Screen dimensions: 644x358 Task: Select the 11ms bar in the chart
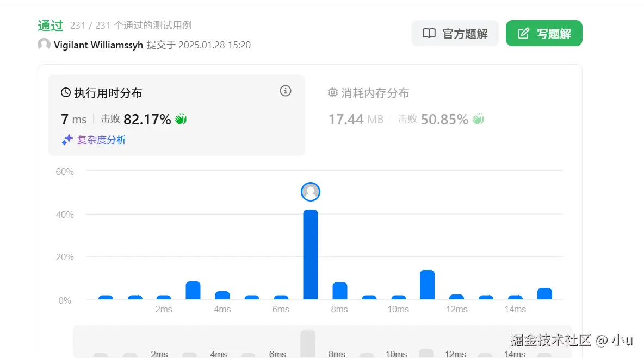427,285
